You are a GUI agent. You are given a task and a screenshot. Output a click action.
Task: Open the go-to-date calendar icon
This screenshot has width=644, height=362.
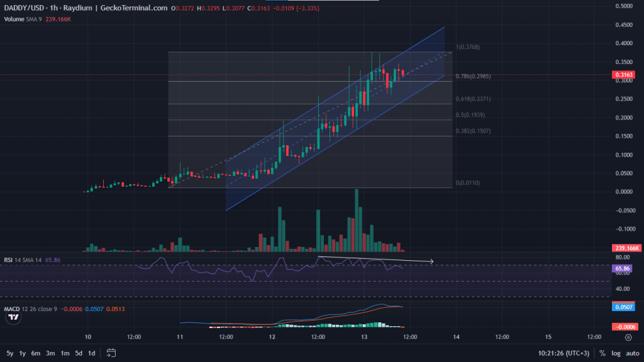click(111, 353)
